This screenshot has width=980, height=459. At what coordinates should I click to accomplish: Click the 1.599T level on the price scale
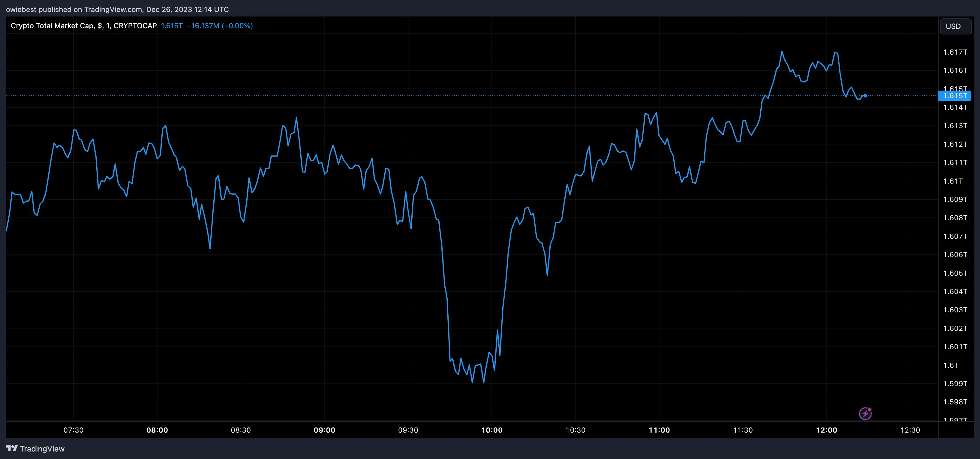(x=955, y=383)
